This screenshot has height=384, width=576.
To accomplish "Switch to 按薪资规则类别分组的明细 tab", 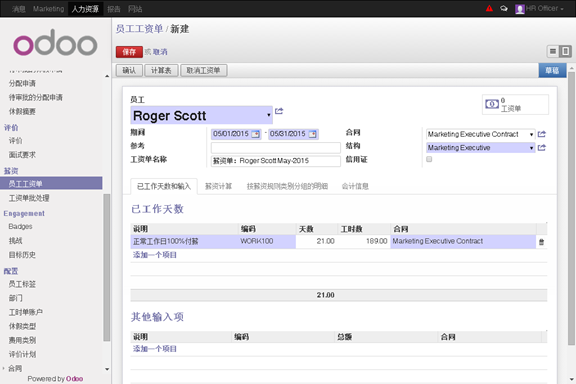I will pyautogui.click(x=287, y=186).
